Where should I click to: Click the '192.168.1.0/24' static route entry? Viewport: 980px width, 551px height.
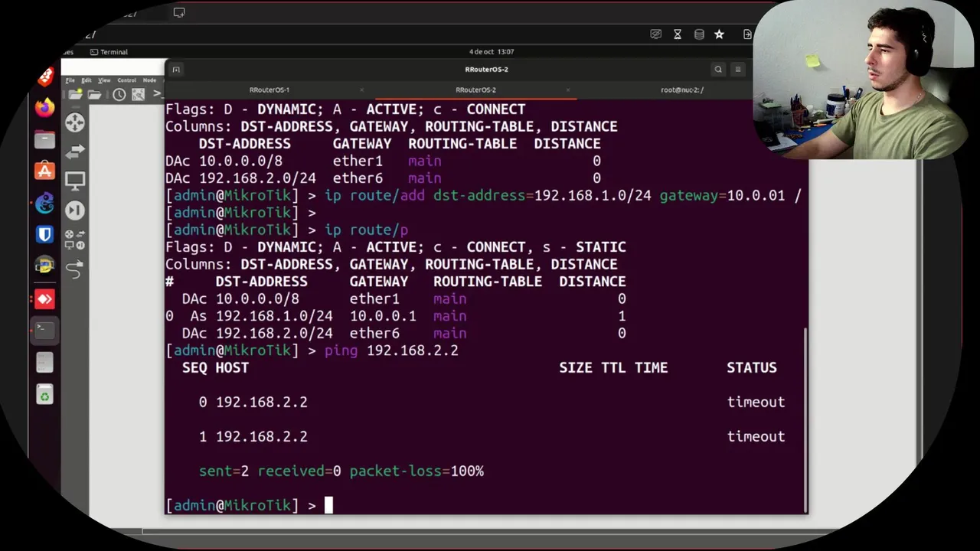pos(274,316)
